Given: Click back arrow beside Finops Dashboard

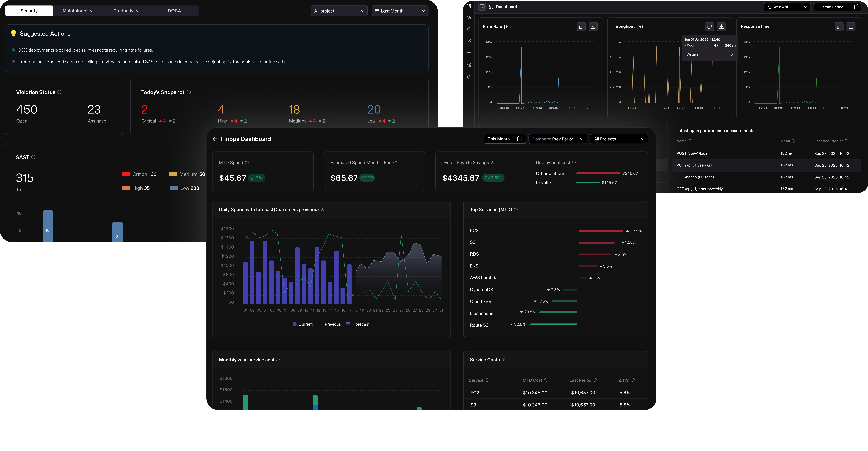Looking at the screenshot, I should point(215,139).
